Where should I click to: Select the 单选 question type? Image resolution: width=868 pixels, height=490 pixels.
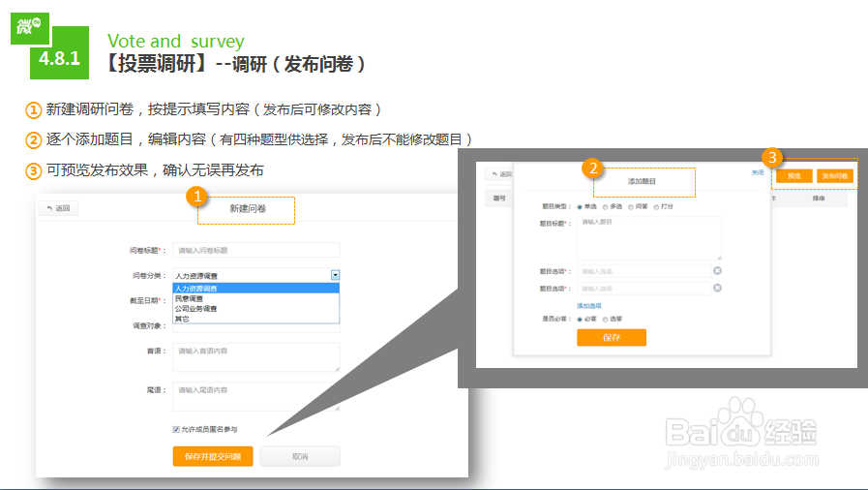click(x=580, y=206)
